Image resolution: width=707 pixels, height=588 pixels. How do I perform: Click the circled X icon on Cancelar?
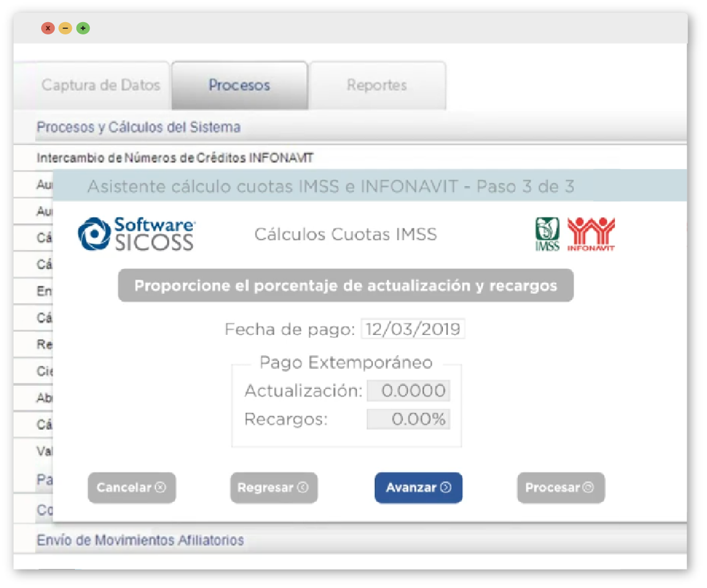pyautogui.click(x=159, y=488)
